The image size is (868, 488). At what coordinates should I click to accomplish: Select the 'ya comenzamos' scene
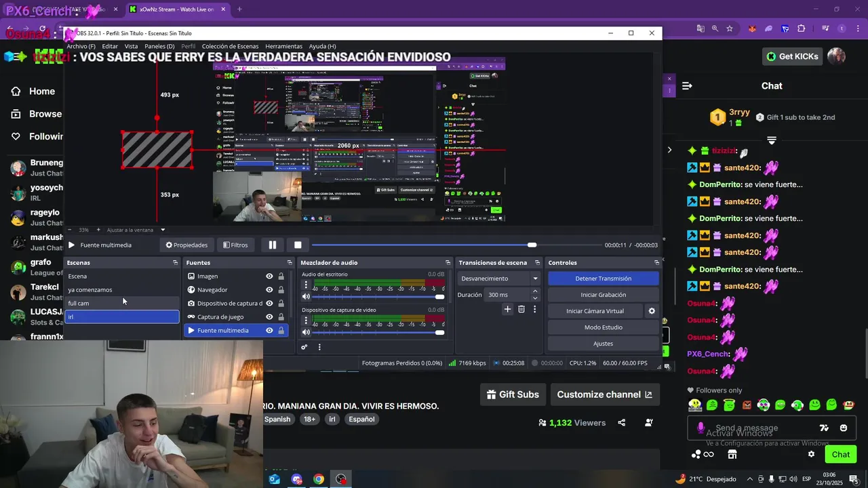122,289
